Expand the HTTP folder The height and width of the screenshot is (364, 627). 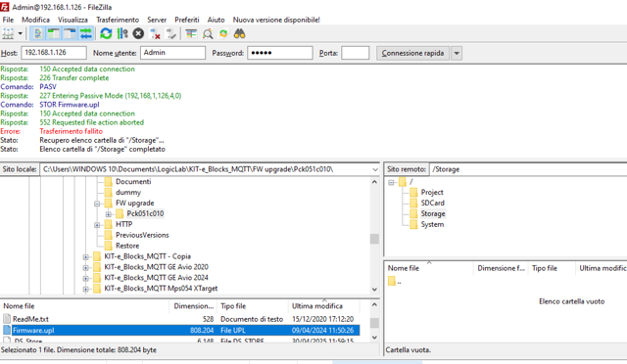[x=97, y=225]
